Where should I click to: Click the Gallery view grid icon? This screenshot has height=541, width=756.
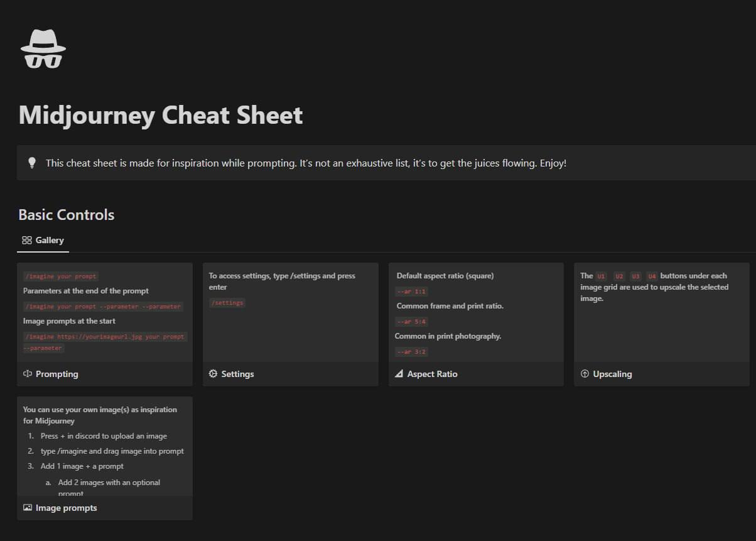[26, 240]
